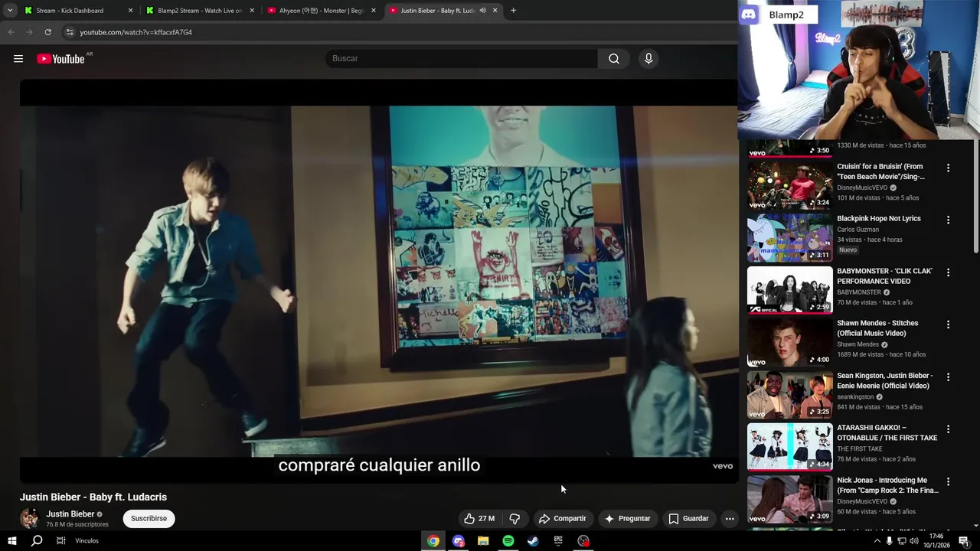The image size is (980, 551).
Task: Open Justin Bieber channel avatar
Action: tap(30, 518)
